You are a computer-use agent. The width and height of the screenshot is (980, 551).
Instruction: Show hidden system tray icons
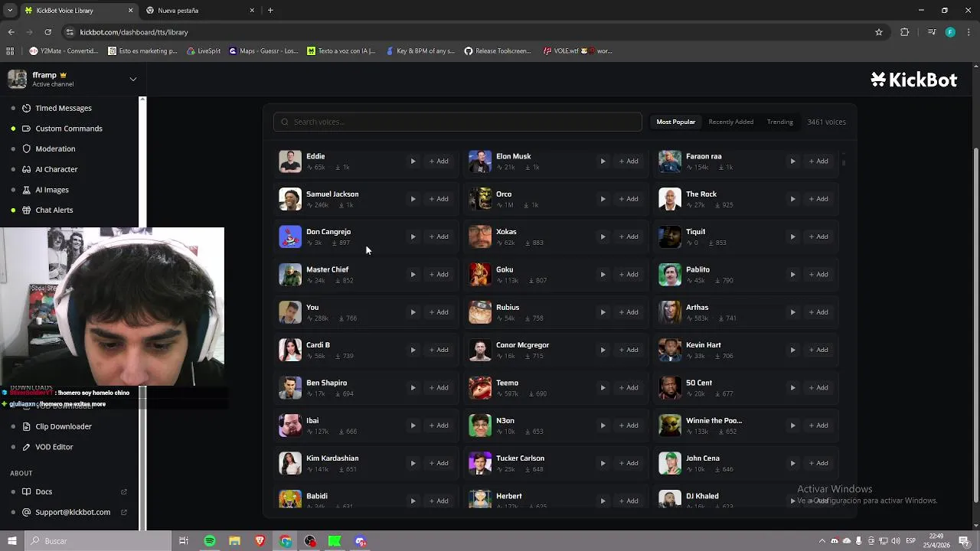click(x=822, y=541)
